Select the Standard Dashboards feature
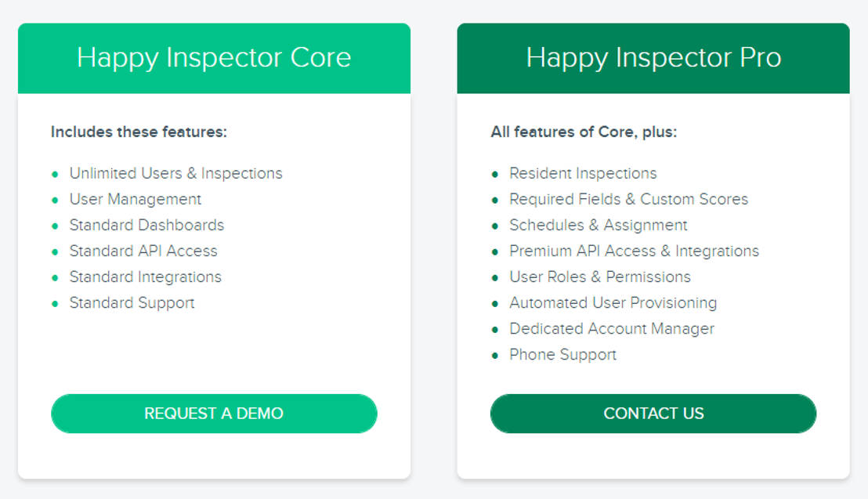 146,225
